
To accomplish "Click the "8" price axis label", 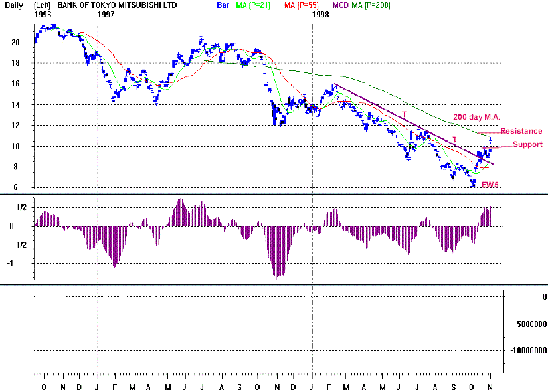I will click(15, 167).
